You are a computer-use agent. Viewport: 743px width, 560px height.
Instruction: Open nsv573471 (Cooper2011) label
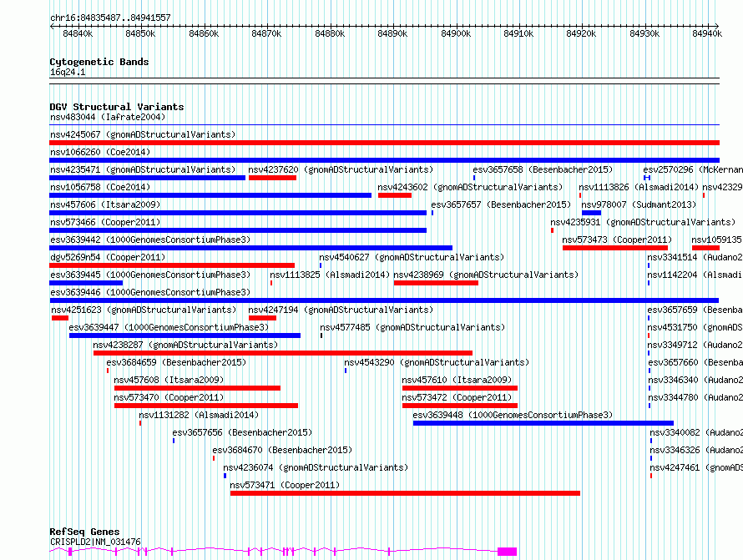click(x=285, y=485)
